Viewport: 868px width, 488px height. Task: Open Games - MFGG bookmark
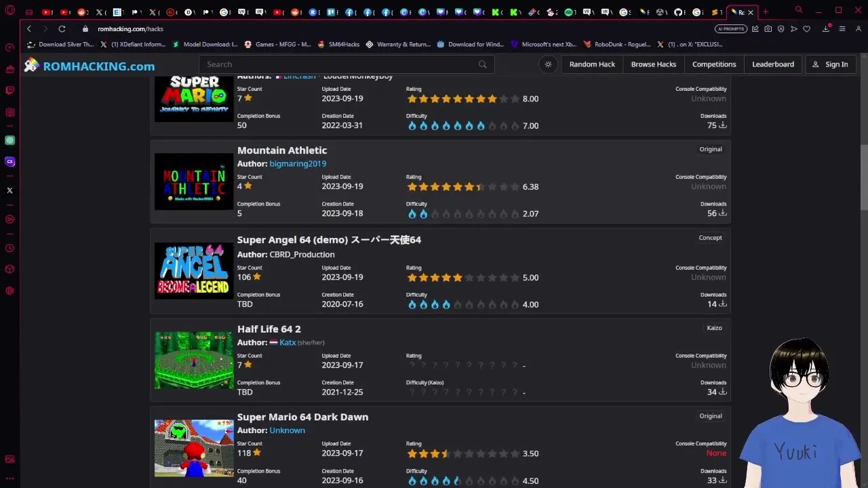[277, 44]
